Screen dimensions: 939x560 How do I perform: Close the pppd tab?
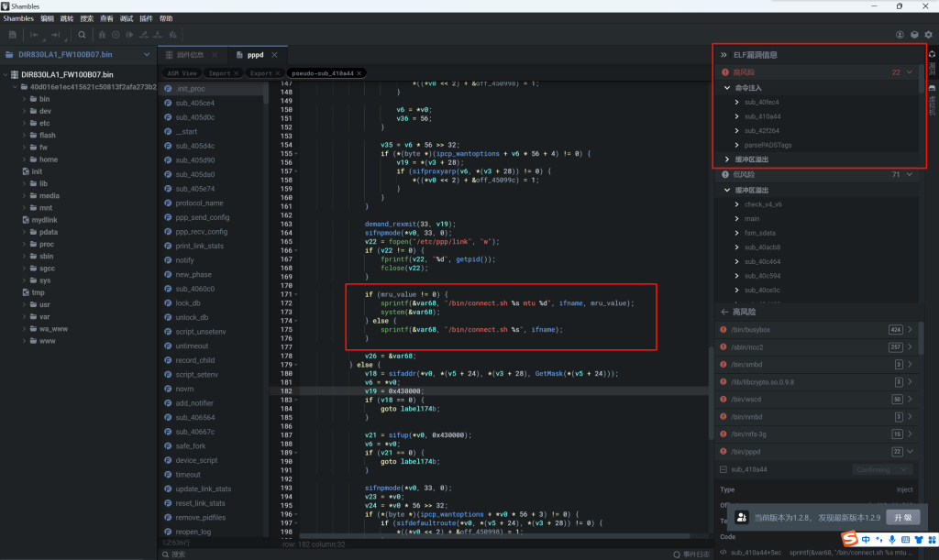274,55
